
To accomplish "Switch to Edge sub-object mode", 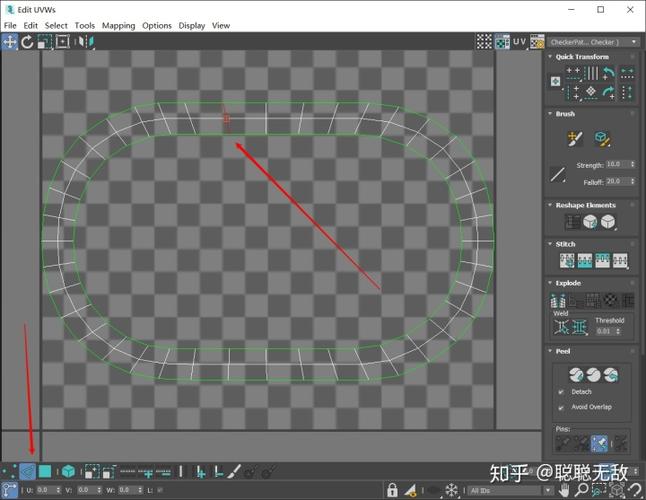I will 27,471.
